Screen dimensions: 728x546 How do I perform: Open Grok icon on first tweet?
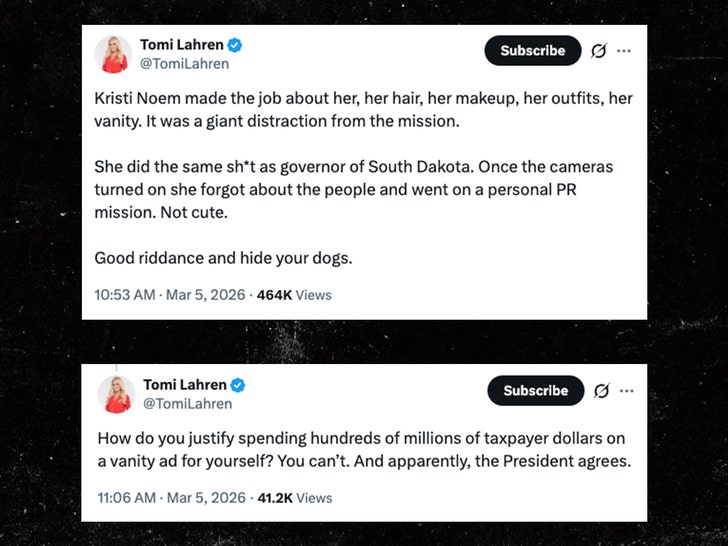599,51
